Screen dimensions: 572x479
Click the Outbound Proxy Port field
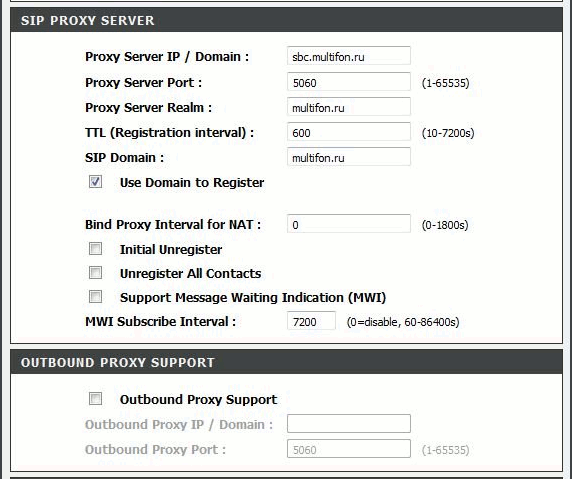pos(348,449)
